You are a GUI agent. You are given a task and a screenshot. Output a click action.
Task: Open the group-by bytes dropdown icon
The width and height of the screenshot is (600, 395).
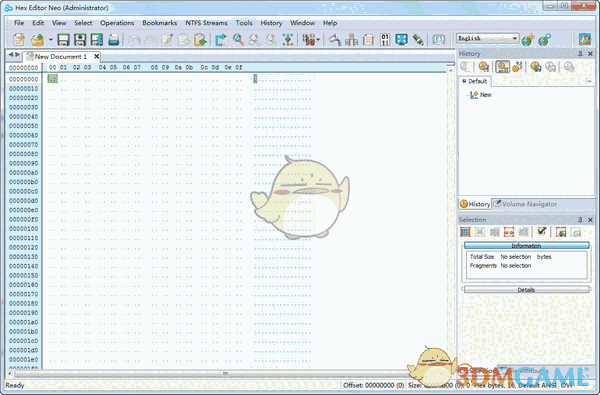(311, 39)
